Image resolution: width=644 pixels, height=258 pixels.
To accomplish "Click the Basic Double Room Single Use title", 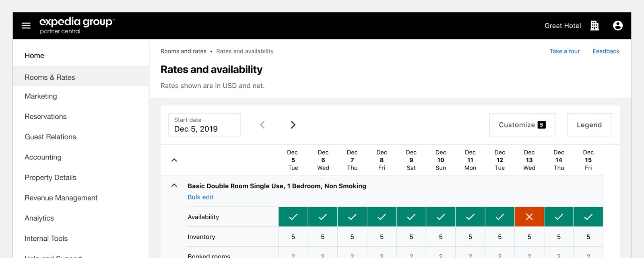I will coord(277,186).
